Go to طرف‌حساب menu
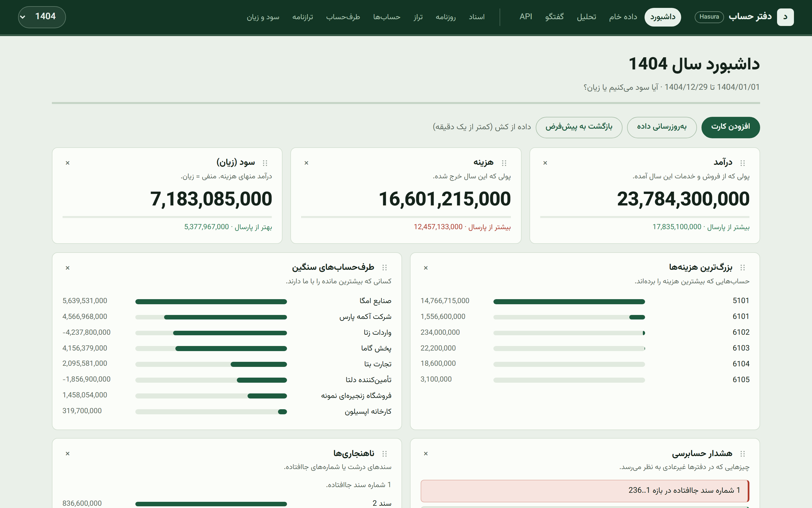This screenshot has width=812, height=508. click(x=343, y=17)
